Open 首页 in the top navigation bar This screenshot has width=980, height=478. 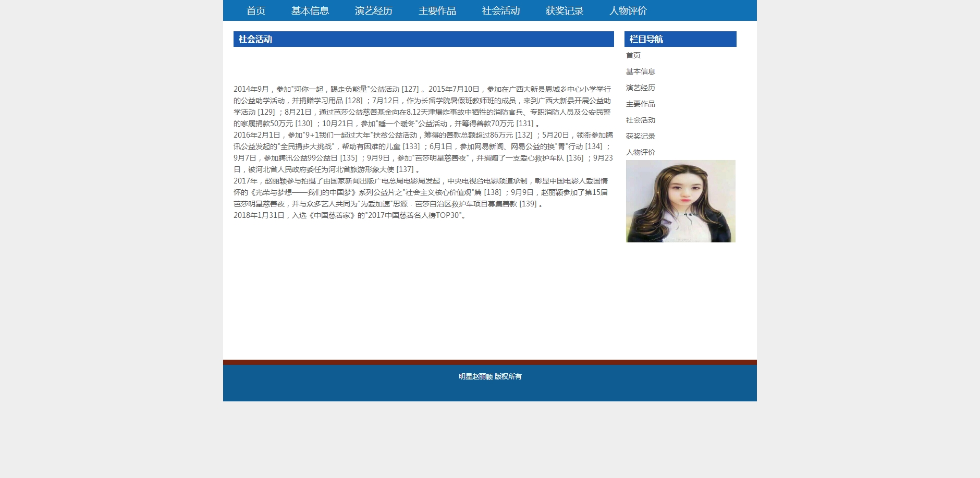255,11
